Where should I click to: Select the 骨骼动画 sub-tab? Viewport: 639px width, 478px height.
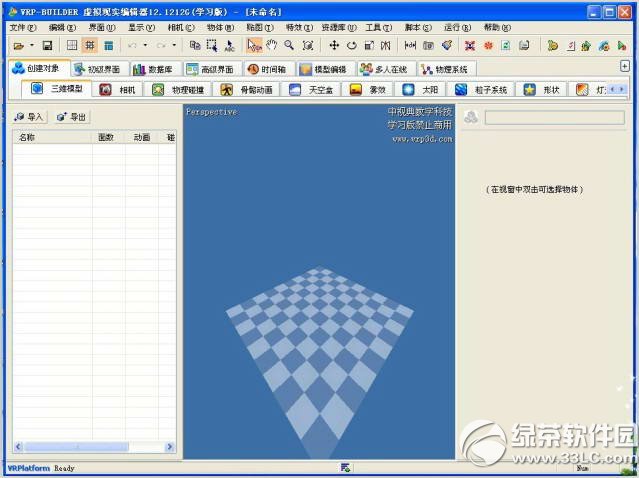247,89
